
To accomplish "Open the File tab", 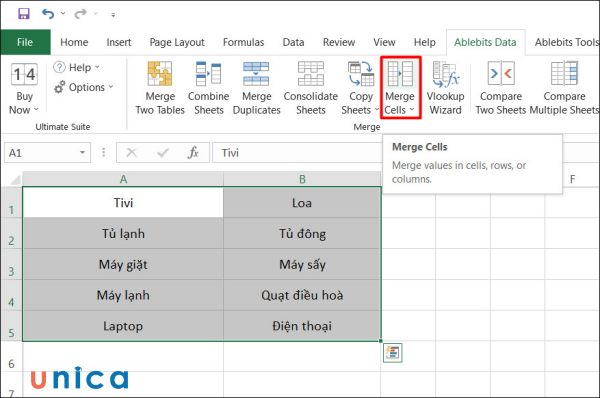I will pyautogui.click(x=25, y=42).
